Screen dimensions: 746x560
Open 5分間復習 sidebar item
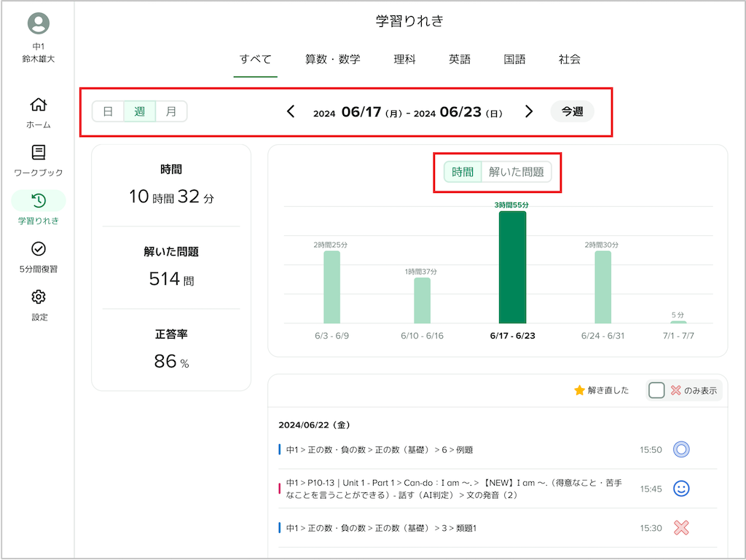point(39,257)
